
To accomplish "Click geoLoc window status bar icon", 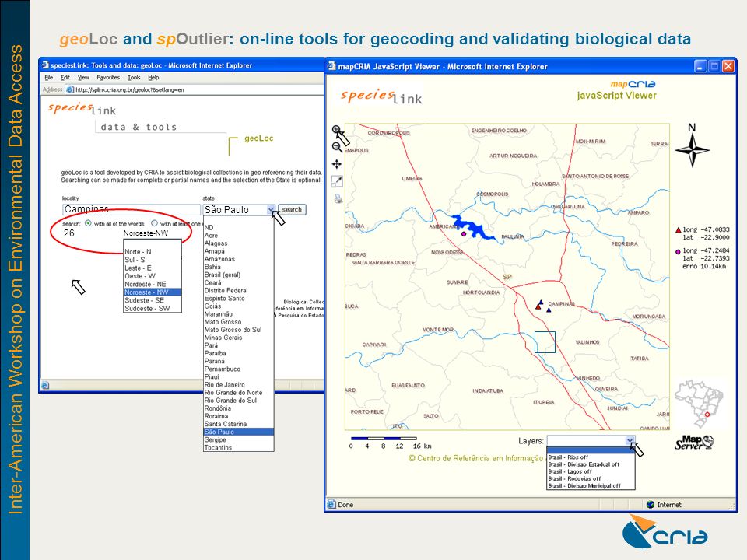I will coord(45,385).
